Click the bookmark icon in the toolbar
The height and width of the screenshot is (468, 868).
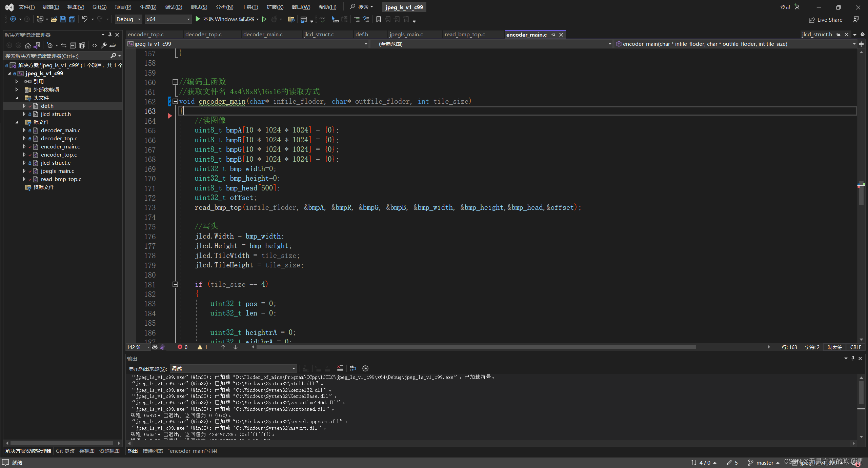tap(379, 19)
